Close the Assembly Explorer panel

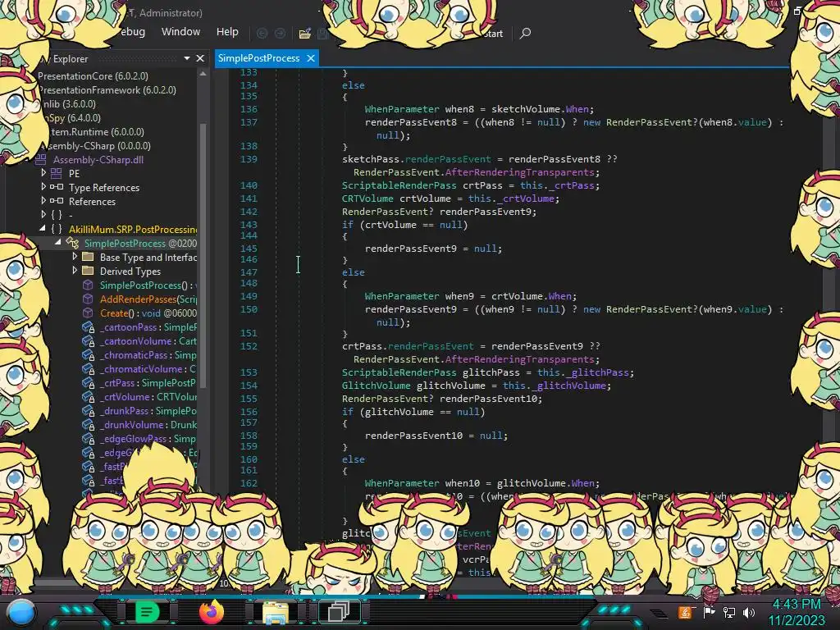tap(200, 58)
